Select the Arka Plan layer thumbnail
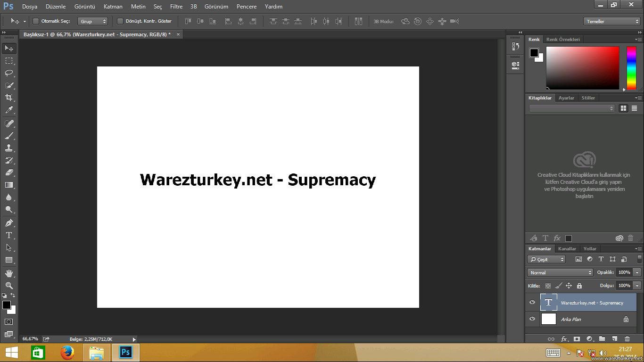The width and height of the screenshot is (644, 362). pyautogui.click(x=549, y=319)
